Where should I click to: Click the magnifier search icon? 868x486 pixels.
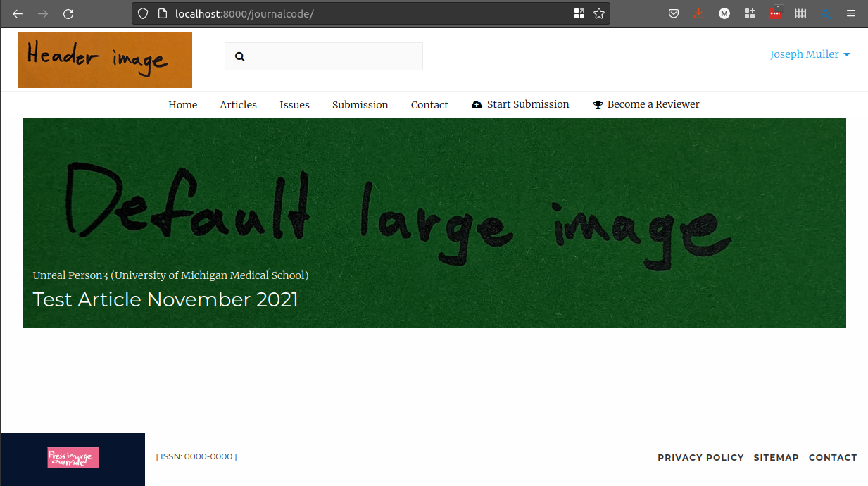click(240, 56)
